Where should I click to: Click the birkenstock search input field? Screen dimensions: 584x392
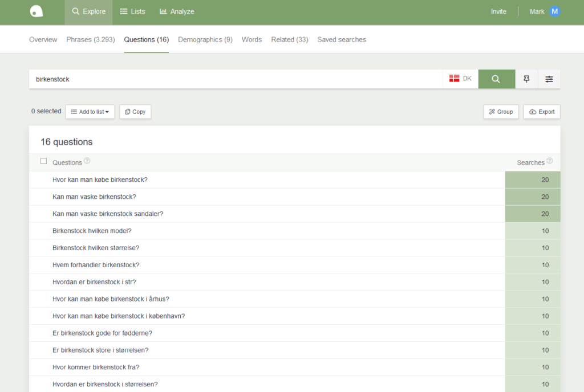click(x=236, y=79)
